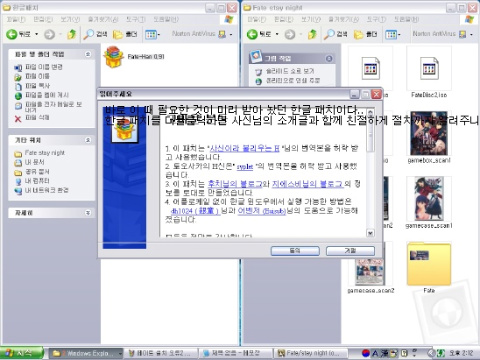Open the 후치님의 블로그 hyperlink
This screenshot has width=480, height=360.
(235, 184)
